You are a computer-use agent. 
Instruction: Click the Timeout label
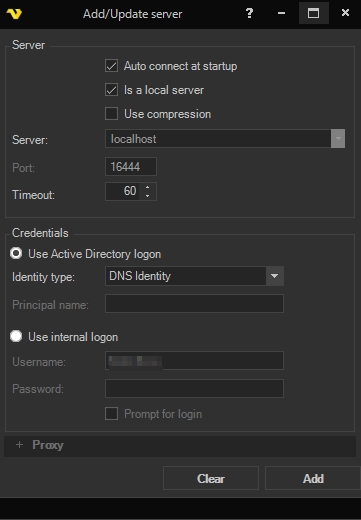point(33,195)
